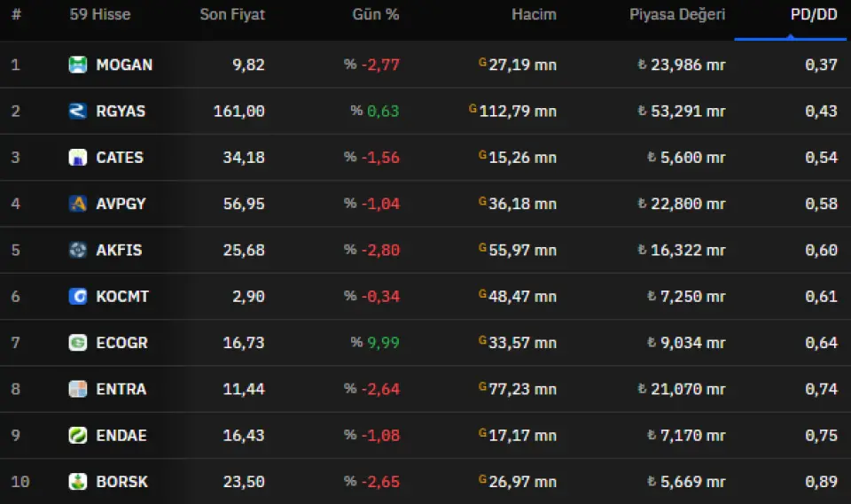Sort the table by PD/DD column
Screen dimensions: 851x504
[x=813, y=15]
